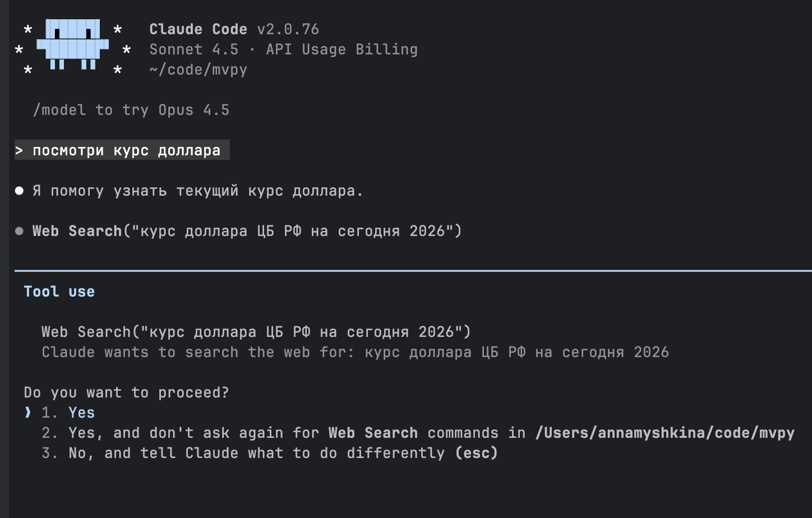Click an asterisk decoration near the logo
This screenshot has height=518, width=812.
point(27,29)
